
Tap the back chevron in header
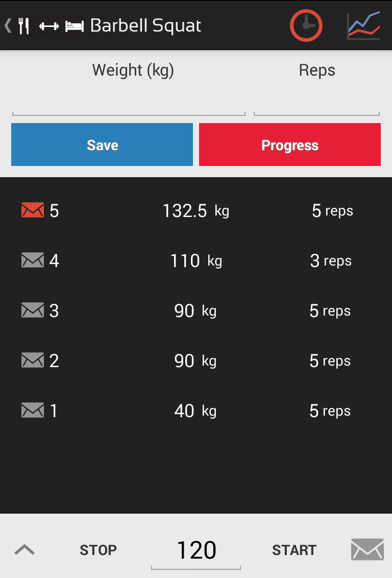point(8,26)
